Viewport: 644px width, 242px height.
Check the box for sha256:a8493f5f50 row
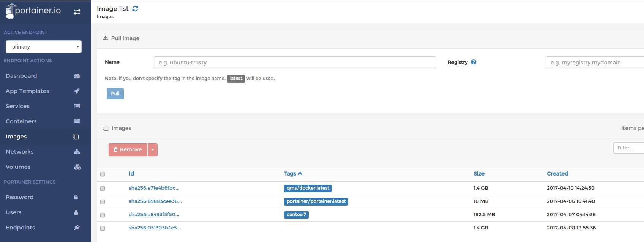pyautogui.click(x=103, y=215)
